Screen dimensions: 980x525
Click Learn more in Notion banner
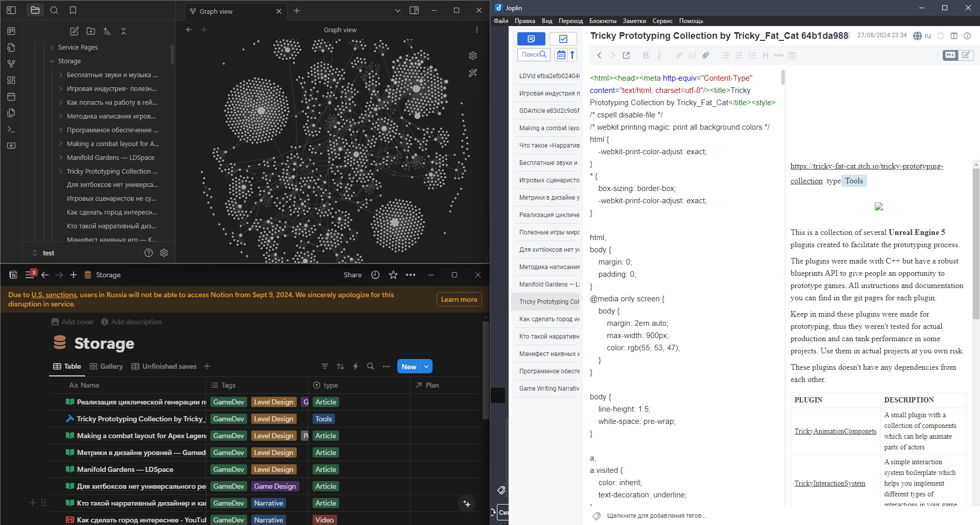459,299
